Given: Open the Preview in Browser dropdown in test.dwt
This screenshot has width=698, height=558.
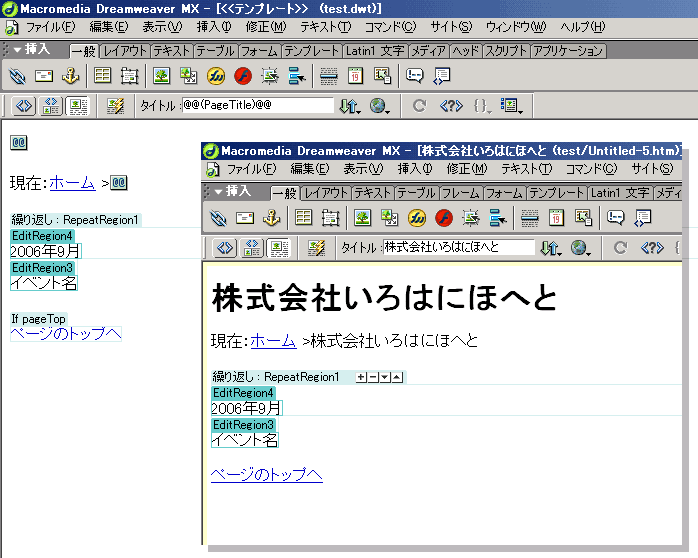Looking at the screenshot, I should tap(379, 106).
